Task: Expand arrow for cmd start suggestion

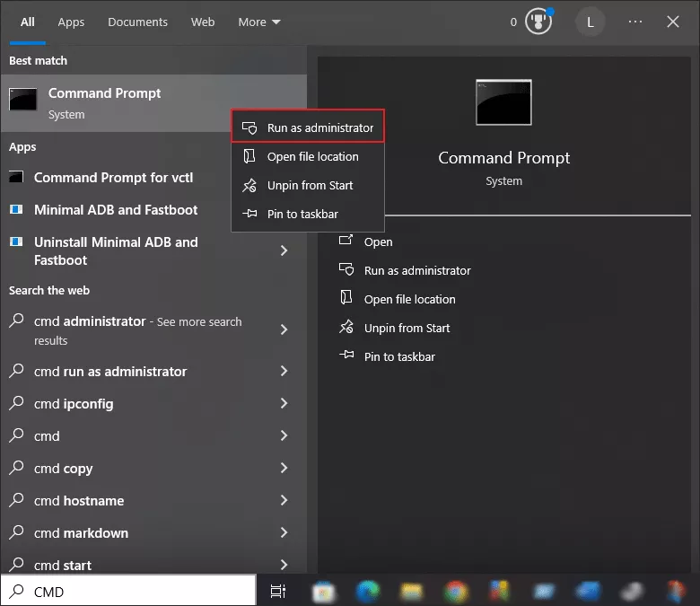Action: click(x=284, y=565)
